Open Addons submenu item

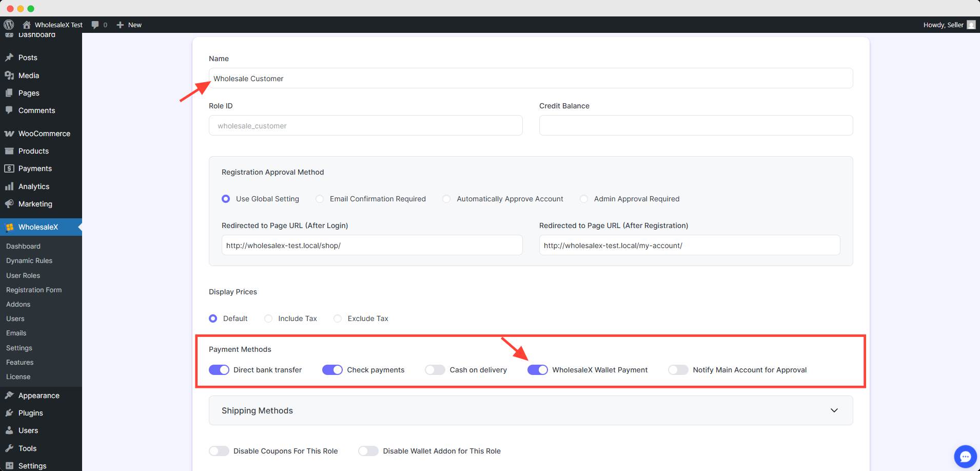[x=18, y=305]
